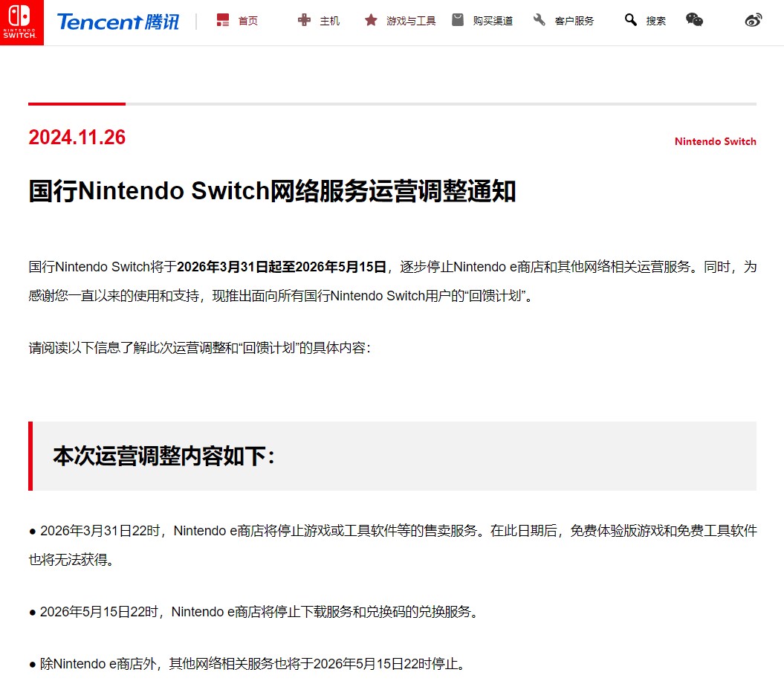Image resolution: width=784 pixels, height=684 pixels.
Task: Click the red Nintendo Switch category tag
Action: pyautogui.click(x=715, y=141)
